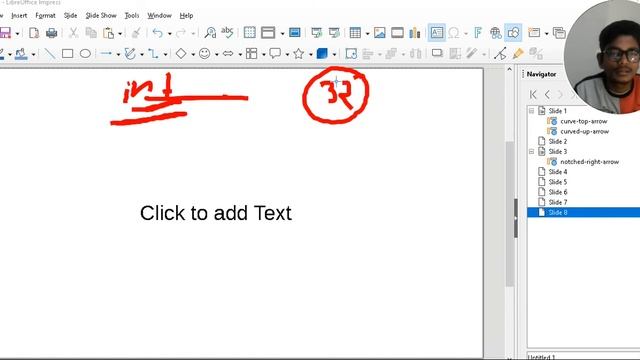This screenshot has width=640, height=360.
Task: Click the Start from Current Slide icon
Action: (334, 33)
